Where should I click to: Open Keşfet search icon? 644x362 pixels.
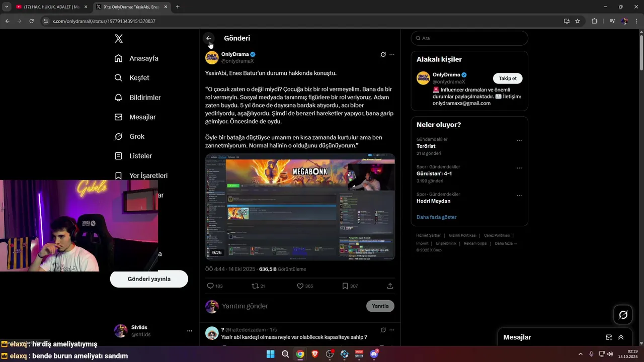pyautogui.click(x=119, y=78)
